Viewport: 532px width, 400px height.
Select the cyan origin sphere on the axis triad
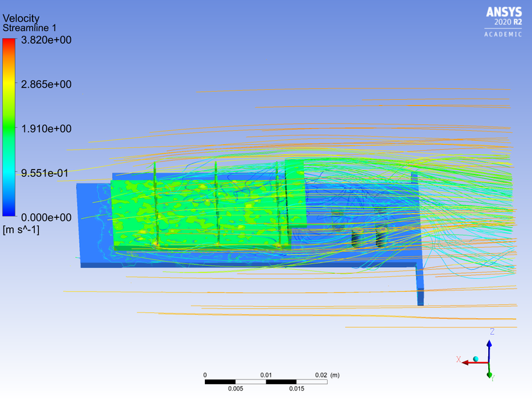point(476,359)
